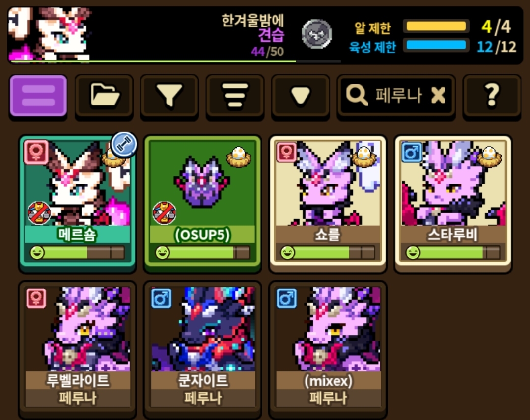The image size is (530, 420).
Task: Click the player avatar portrait
Action: 50,34
